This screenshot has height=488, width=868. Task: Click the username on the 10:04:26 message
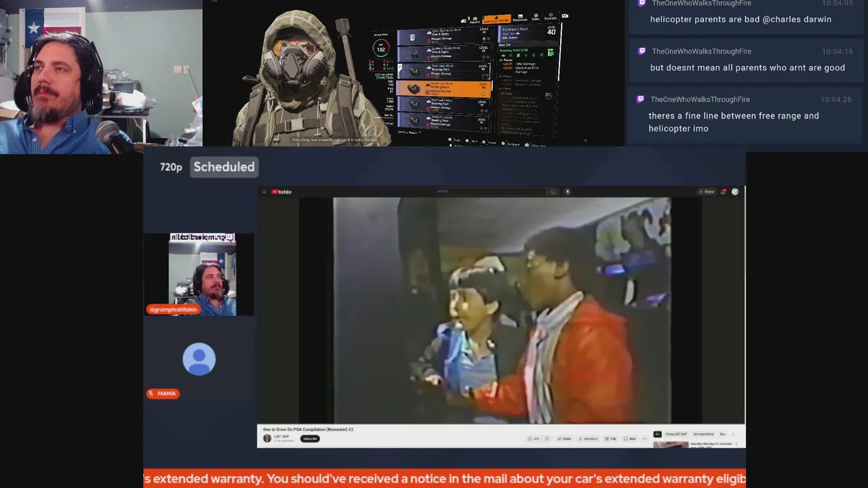pos(700,99)
